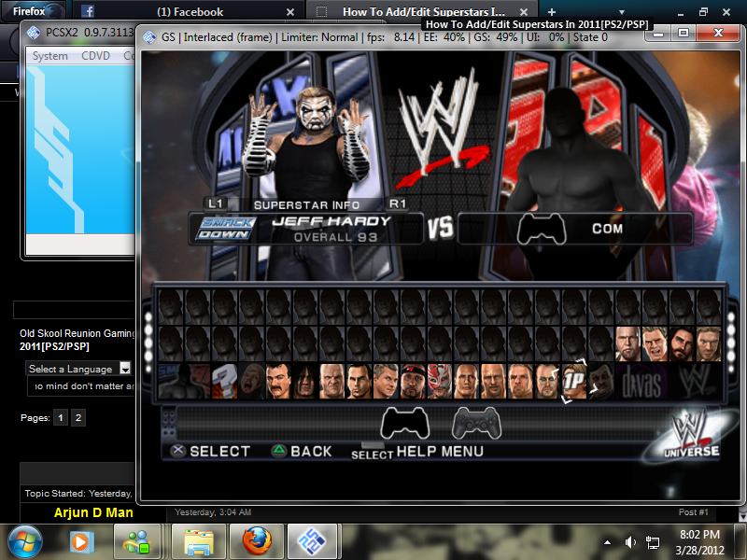
Task: Open the volume control in tray
Action: (x=630, y=542)
